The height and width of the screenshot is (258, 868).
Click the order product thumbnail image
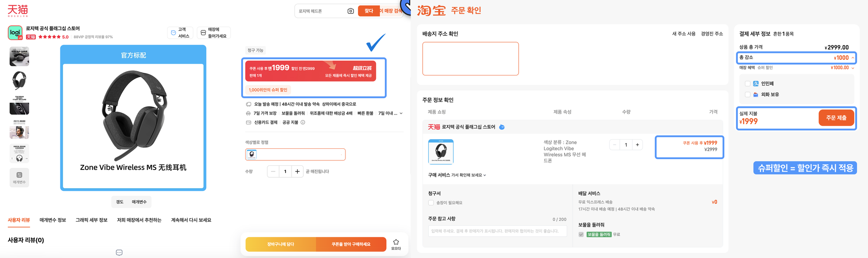coord(441,152)
